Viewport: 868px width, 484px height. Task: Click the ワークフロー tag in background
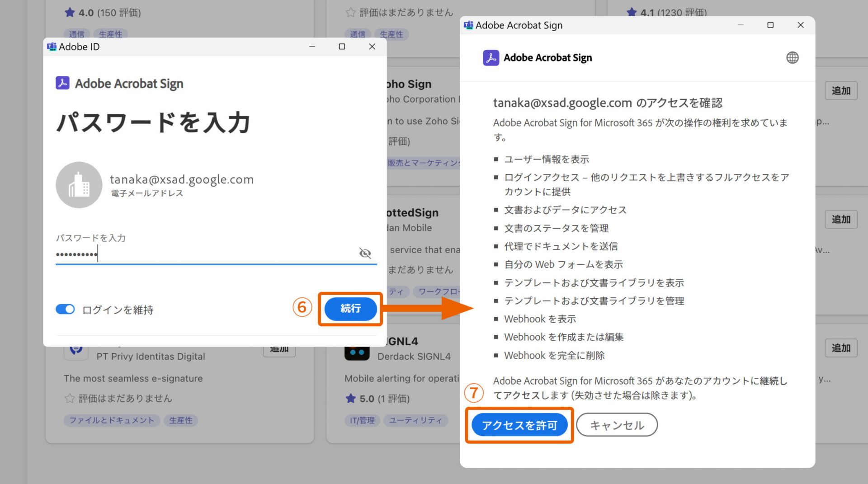point(438,291)
